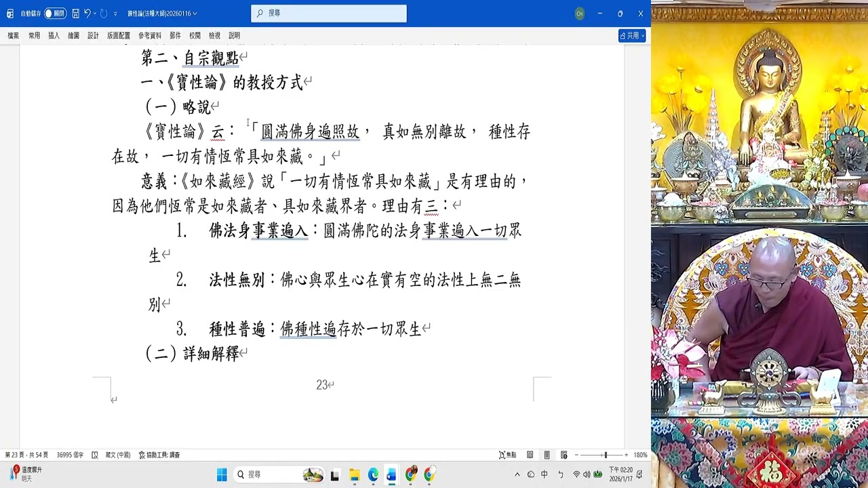Viewport: 868px width, 488px height.
Task: Click the proofing check icon in status bar
Action: pos(95,455)
